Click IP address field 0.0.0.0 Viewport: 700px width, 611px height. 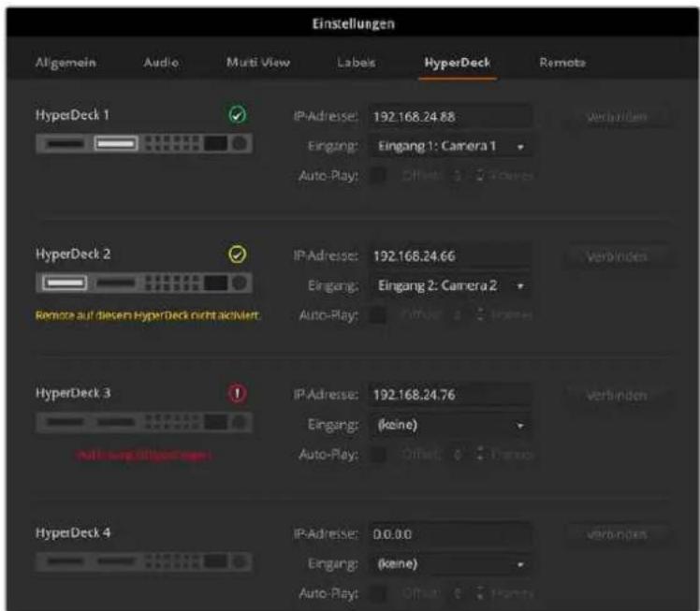450,534
